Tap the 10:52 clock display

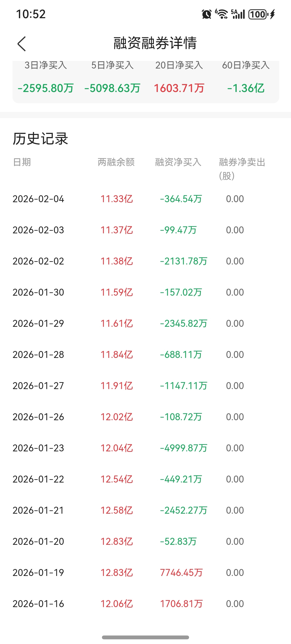pyautogui.click(x=31, y=14)
